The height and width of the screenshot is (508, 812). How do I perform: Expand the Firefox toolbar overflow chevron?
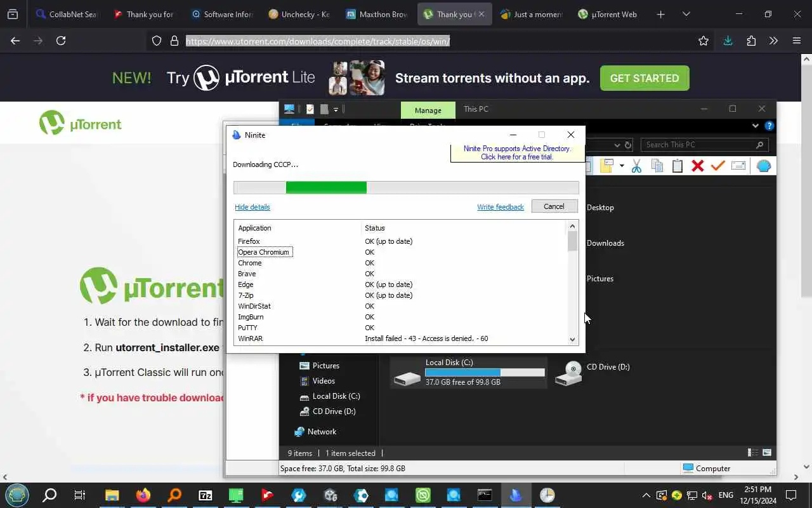pos(773,41)
